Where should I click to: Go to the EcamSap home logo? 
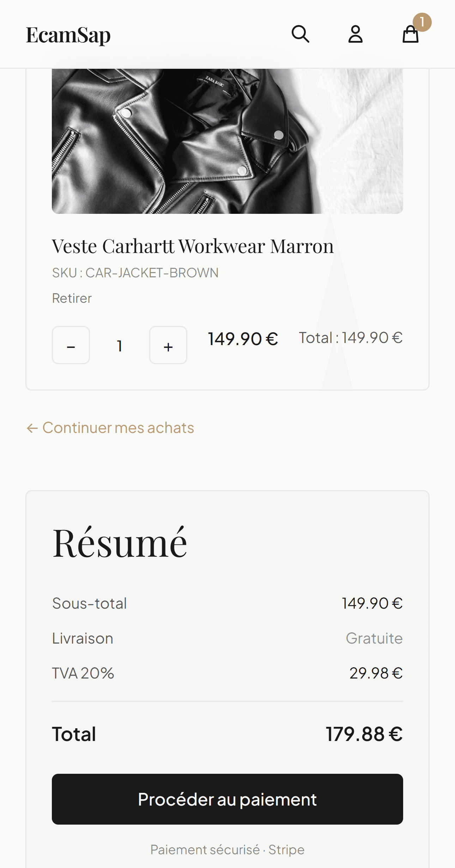coord(68,35)
